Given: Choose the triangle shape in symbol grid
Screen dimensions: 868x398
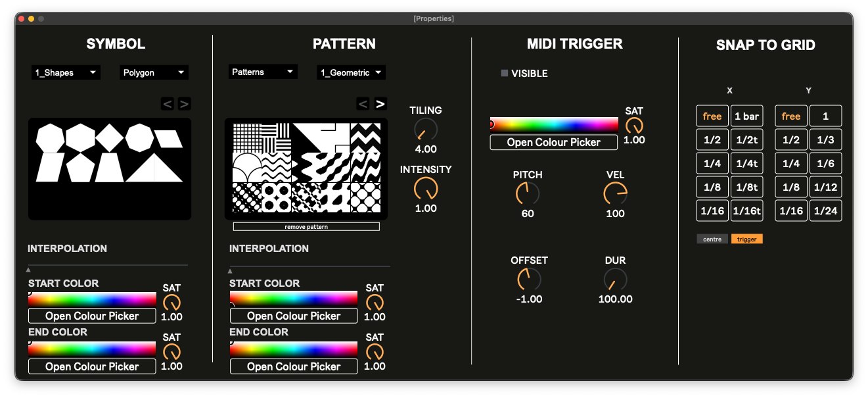Looking at the screenshot, I should (154, 168).
